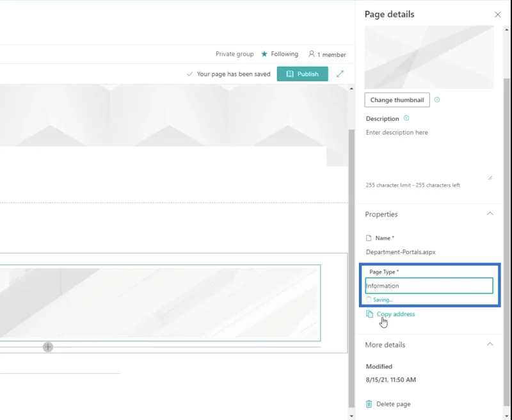Image resolution: width=512 pixels, height=420 pixels.
Task: Open the 1 member list
Action: 327,54
